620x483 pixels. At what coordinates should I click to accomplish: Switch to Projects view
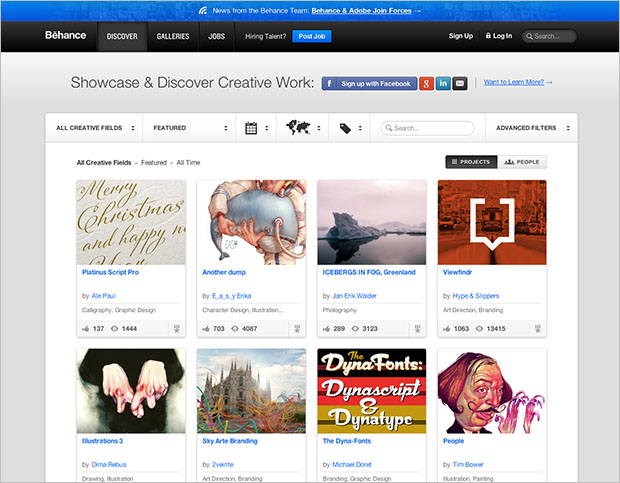(471, 162)
